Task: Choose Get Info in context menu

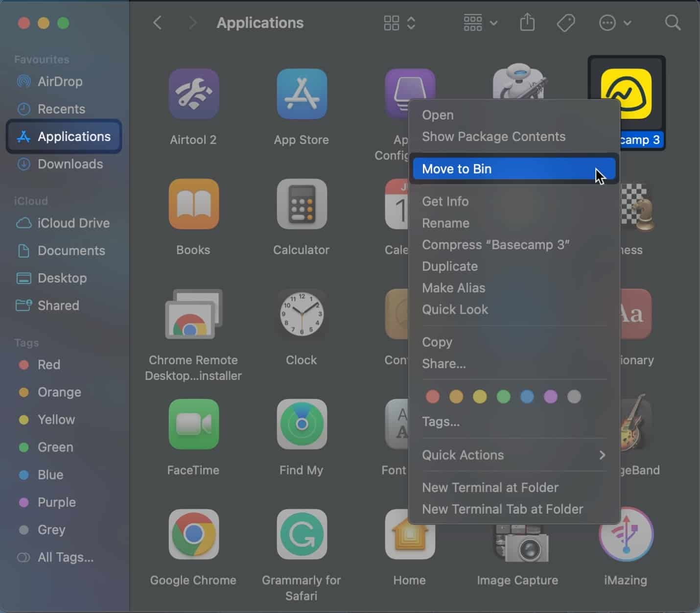Action: click(514, 201)
